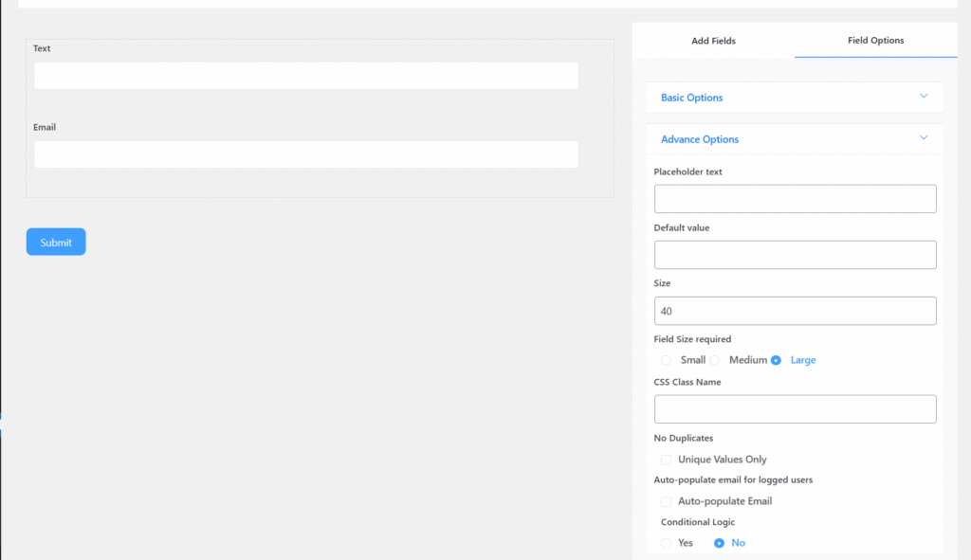Set Conditional Logic to No
Screen dimensions: 971x560
719,543
